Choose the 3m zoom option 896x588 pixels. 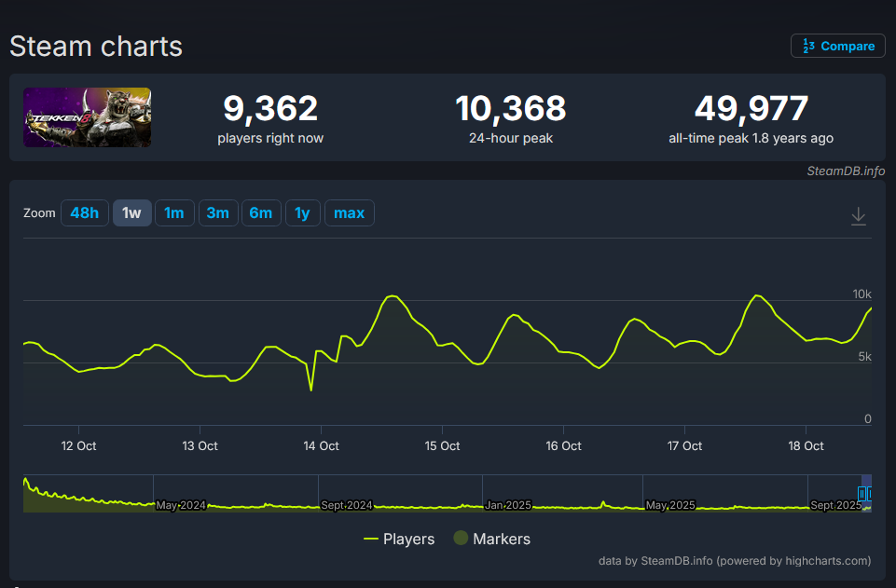click(218, 213)
